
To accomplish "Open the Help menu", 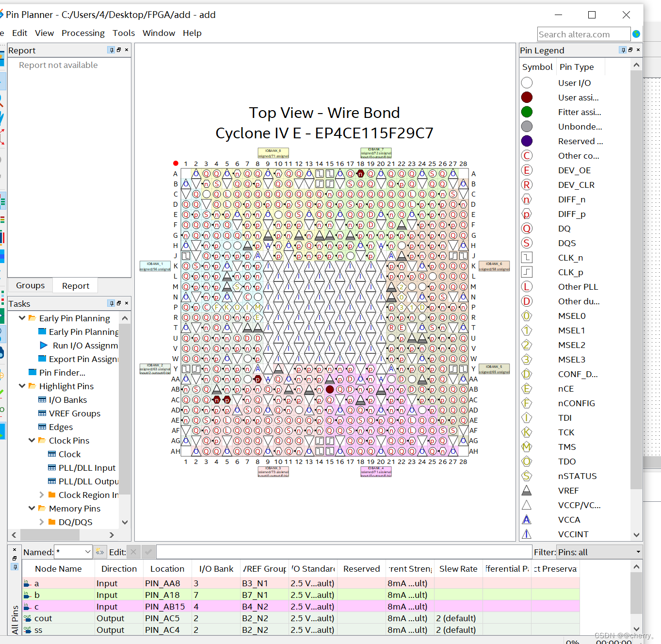I will pyautogui.click(x=192, y=33).
